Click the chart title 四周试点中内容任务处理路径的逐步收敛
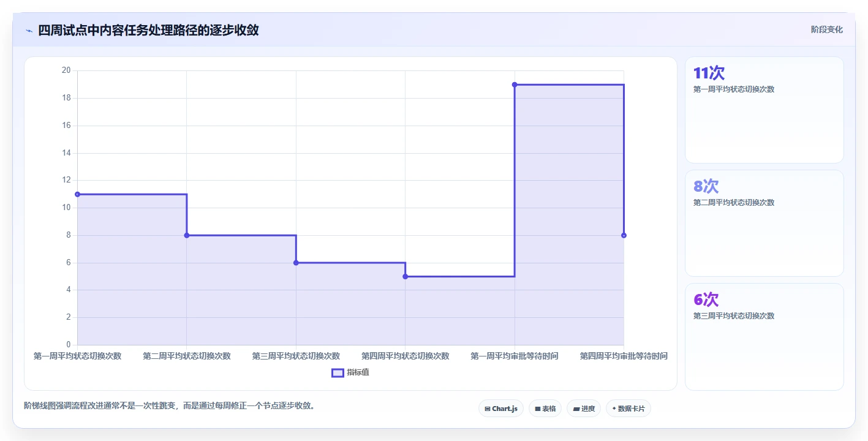Screen dimensions: 868x441 tap(148, 30)
